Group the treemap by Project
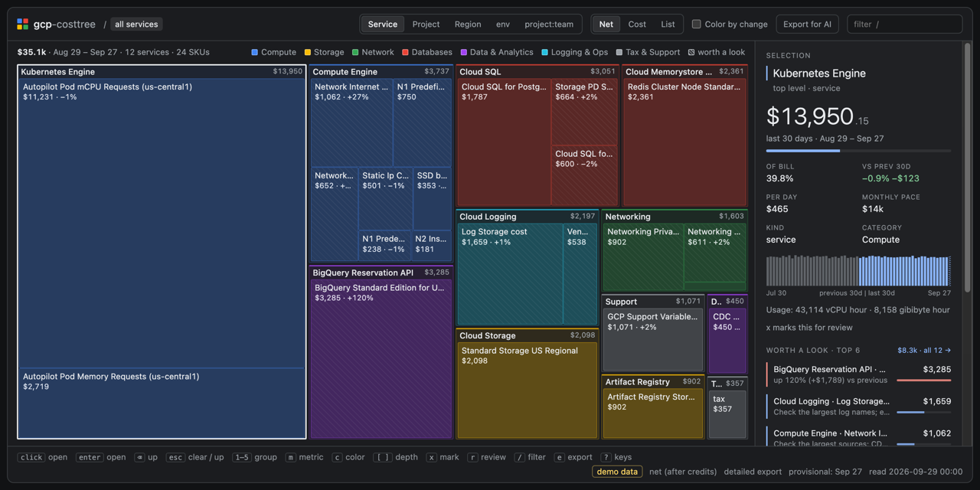This screenshot has width=980, height=490. [426, 24]
